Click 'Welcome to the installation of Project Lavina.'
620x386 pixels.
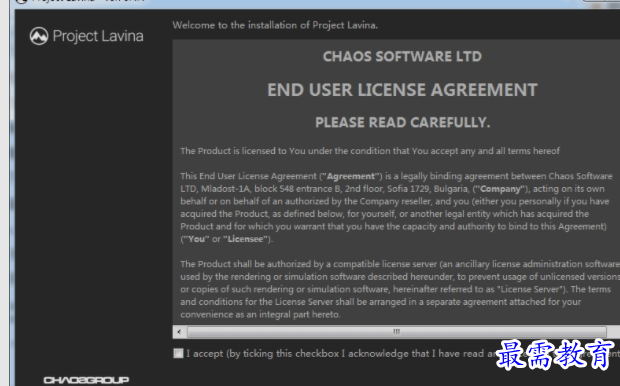tap(275, 25)
